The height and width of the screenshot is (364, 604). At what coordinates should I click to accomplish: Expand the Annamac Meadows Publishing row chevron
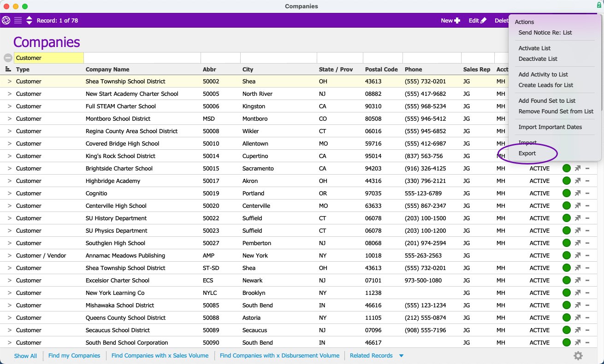pyautogui.click(x=9, y=256)
